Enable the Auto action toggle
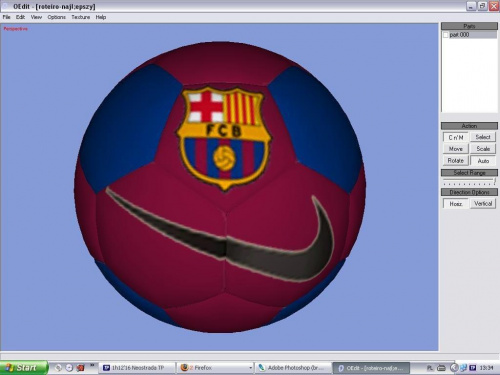The image size is (500, 375). pos(483,161)
